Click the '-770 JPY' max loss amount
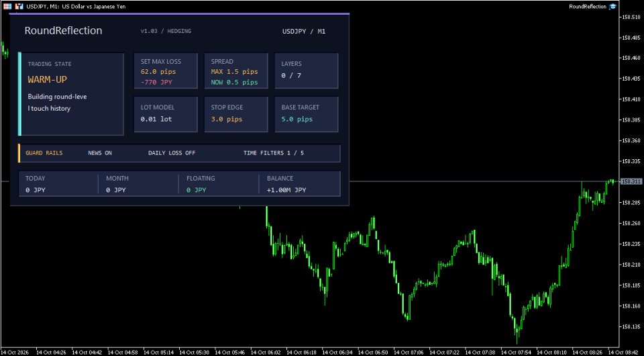 pos(156,82)
